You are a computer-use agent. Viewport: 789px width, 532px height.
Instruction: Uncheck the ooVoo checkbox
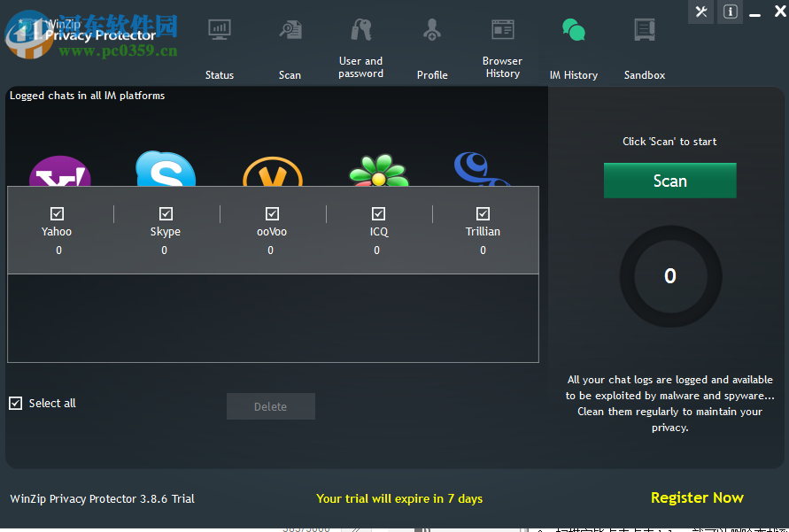tap(271, 212)
